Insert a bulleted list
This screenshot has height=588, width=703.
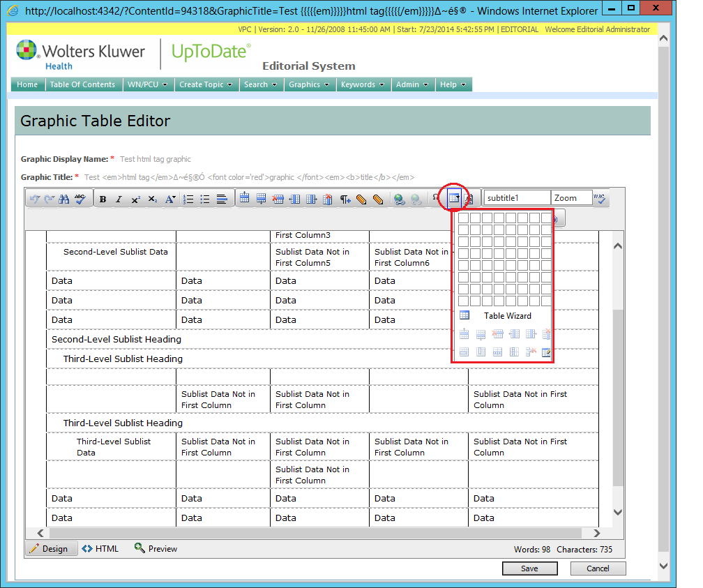(x=205, y=199)
